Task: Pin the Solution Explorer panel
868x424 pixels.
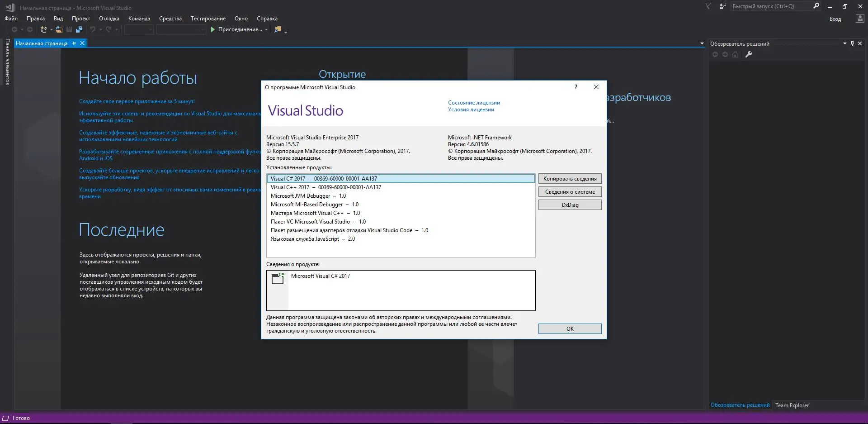Action: [852, 43]
